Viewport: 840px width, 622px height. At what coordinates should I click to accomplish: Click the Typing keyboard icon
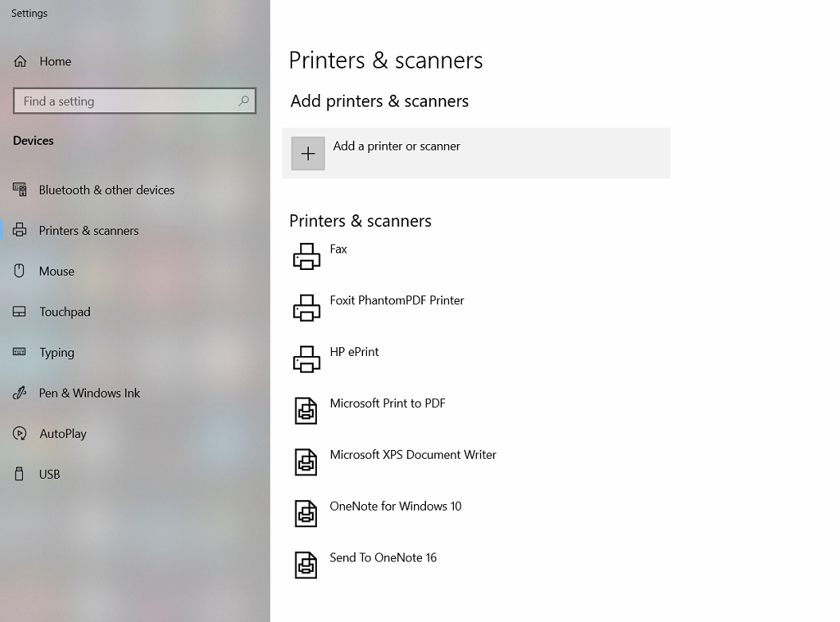19,352
